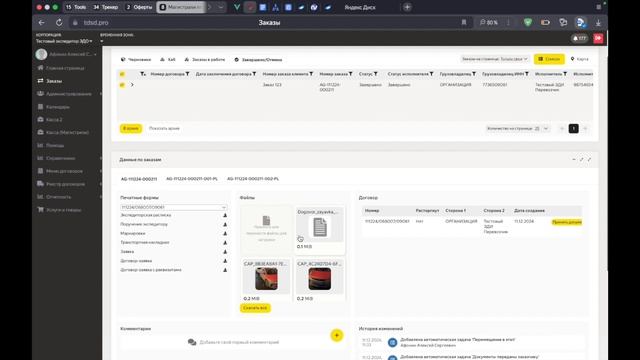Open the browser downloads arrow icon

pyautogui.click(x=598, y=23)
